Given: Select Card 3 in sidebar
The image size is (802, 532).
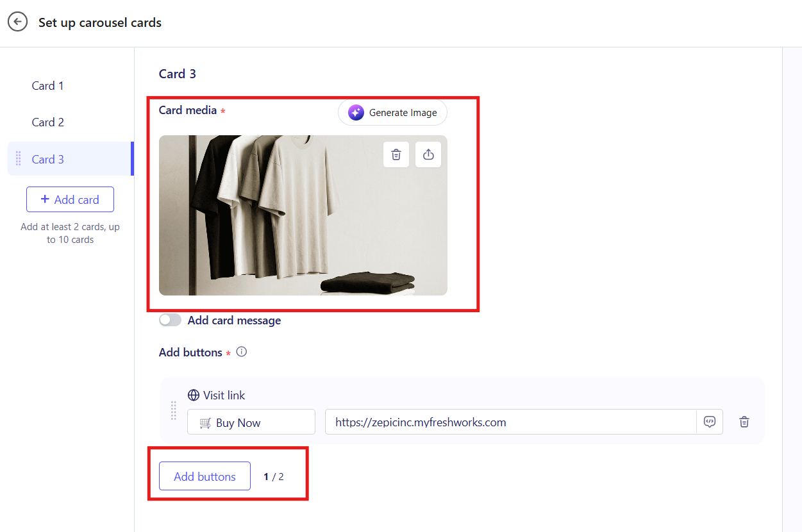Looking at the screenshot, I should (x=71, y=159).
